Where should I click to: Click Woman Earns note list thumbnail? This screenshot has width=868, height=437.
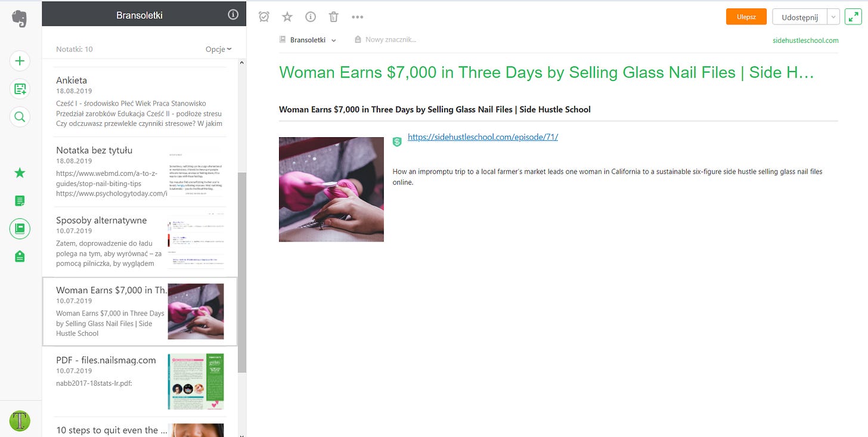[x=196, y=311]
